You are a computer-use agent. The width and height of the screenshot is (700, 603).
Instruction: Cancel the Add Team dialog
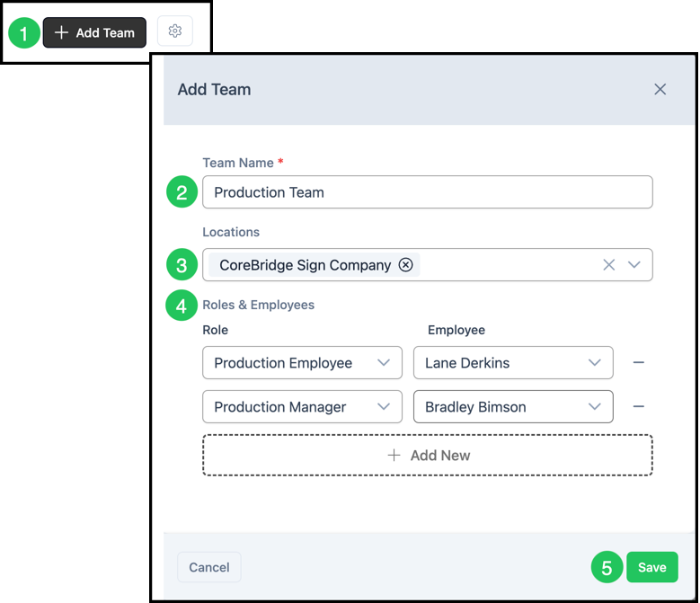(x=209, y=567)
